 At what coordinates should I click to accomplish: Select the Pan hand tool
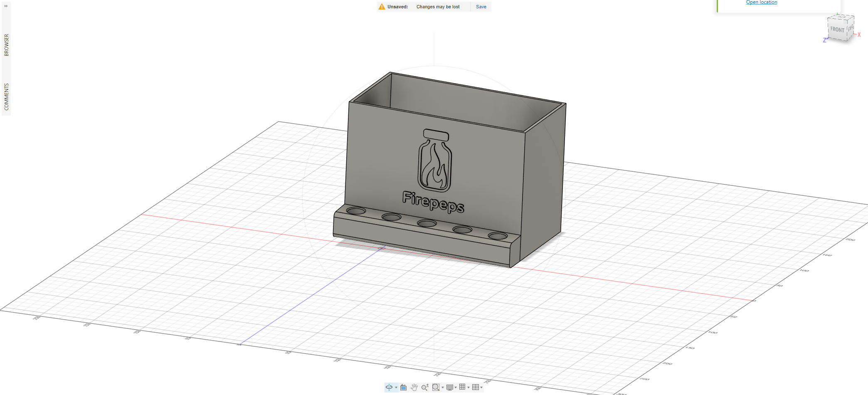pos(414,387)
